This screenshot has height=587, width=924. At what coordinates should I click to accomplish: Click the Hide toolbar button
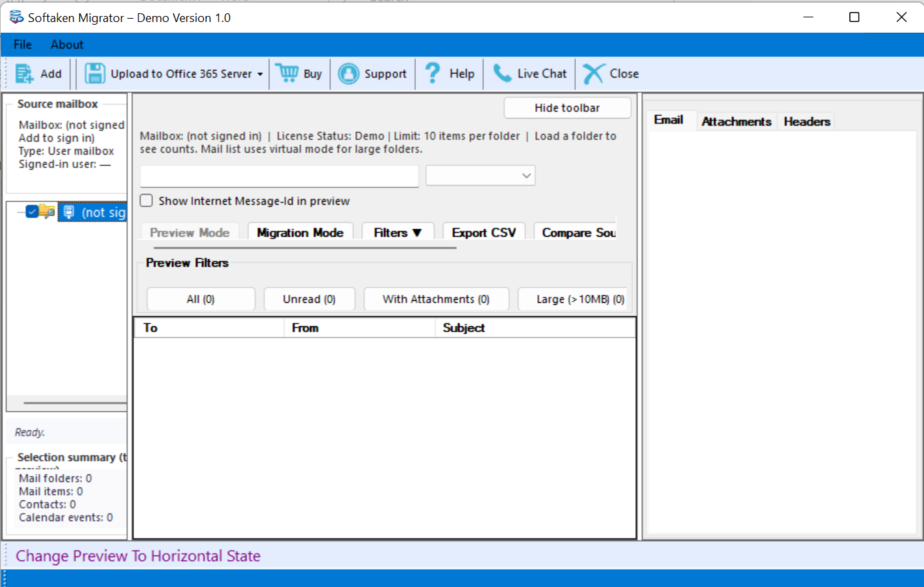[567, 108]
